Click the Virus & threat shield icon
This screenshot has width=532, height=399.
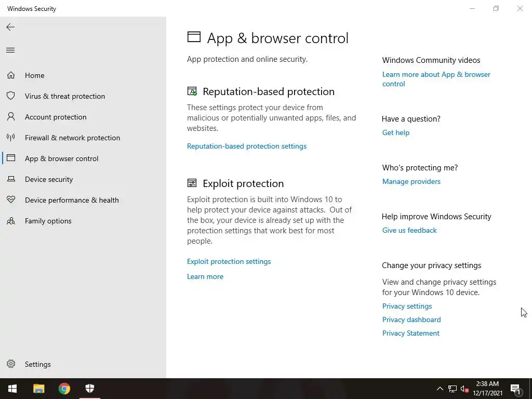point(11,96)
